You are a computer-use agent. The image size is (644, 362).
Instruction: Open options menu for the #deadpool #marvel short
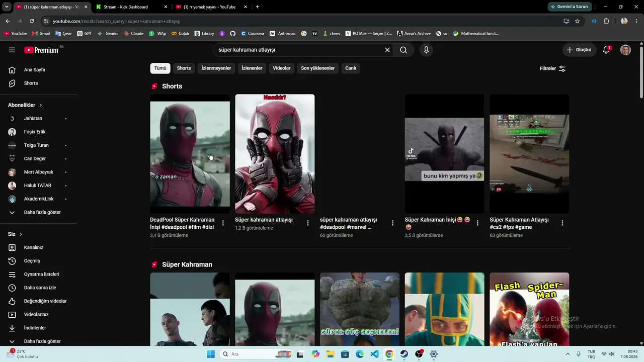393,223
